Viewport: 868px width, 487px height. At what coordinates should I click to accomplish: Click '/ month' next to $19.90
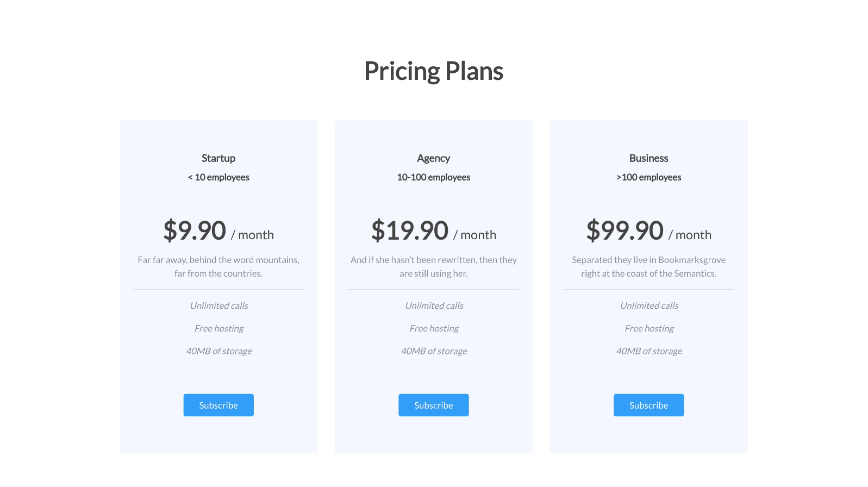(475, 235)
